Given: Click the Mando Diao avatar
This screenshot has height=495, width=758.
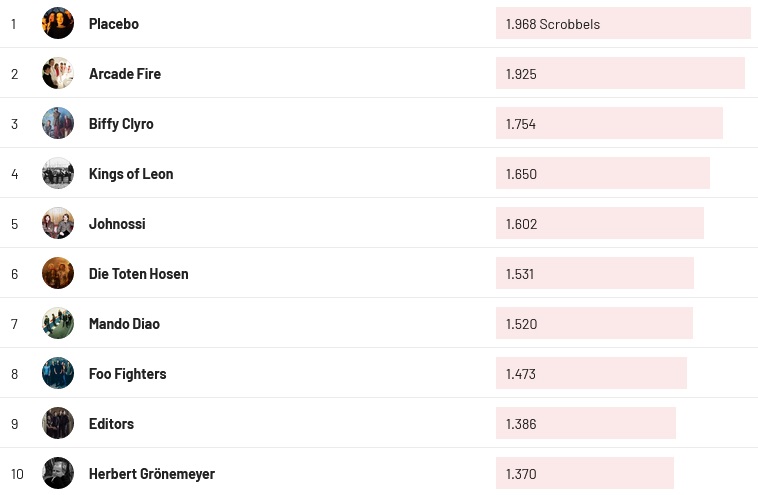Looking at the screenshot, I should tap(58, 323).
